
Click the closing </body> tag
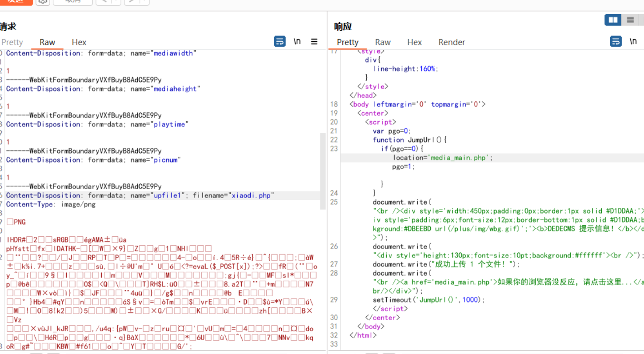(x=371, y=326)
